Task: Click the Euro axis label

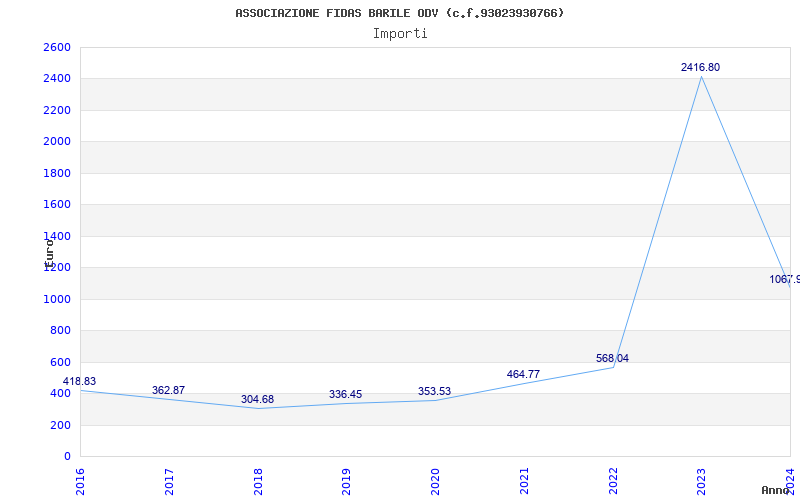Action: click(x=49, y=253)
